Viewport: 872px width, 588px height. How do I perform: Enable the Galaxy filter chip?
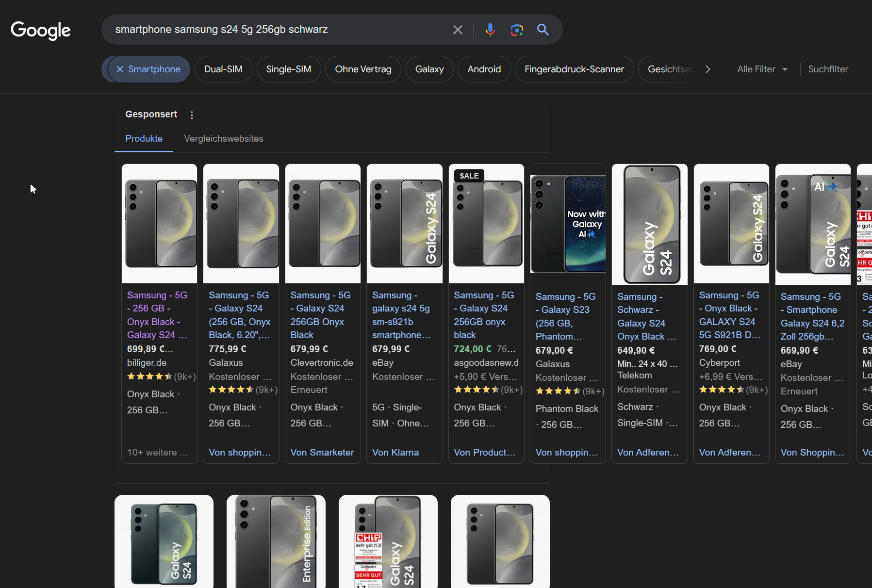[x=429, y=69]
